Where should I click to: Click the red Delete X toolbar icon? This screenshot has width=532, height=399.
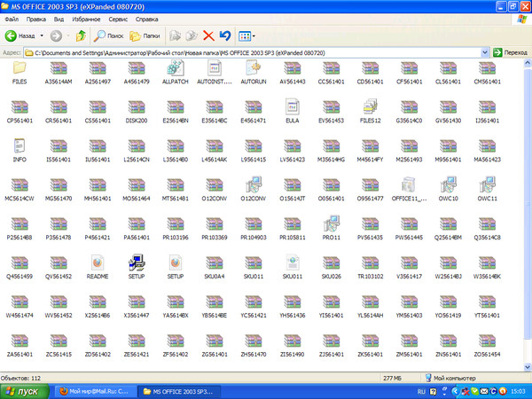pyautogui.click(x=208, y=35)
